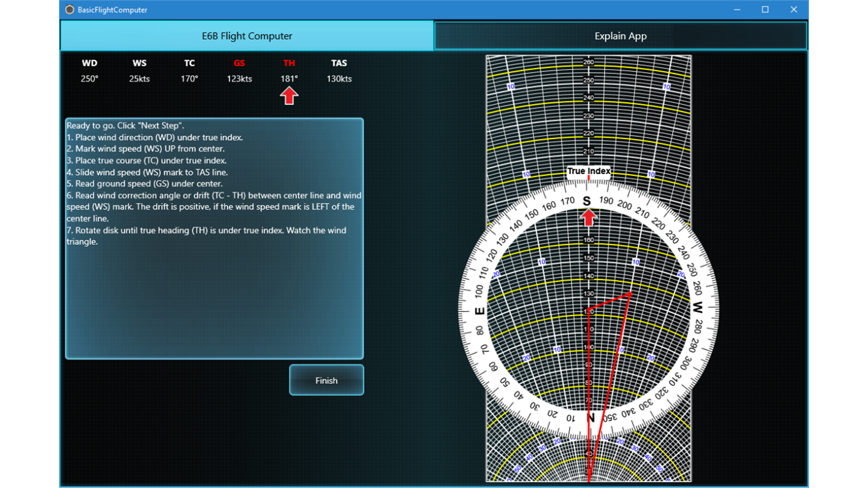Click step 4 Slide wind speed mark text
Viewport: 868px width, 488px height.
coord(147,172)
